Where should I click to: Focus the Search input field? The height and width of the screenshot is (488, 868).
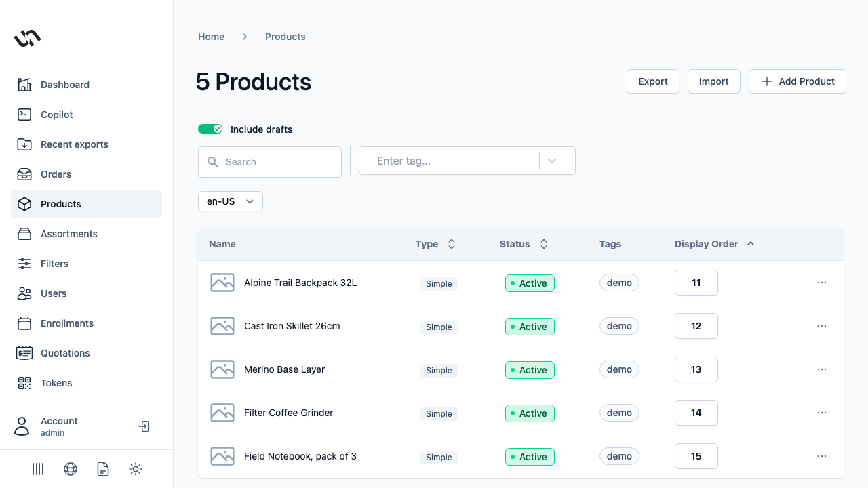coord(270,162)
